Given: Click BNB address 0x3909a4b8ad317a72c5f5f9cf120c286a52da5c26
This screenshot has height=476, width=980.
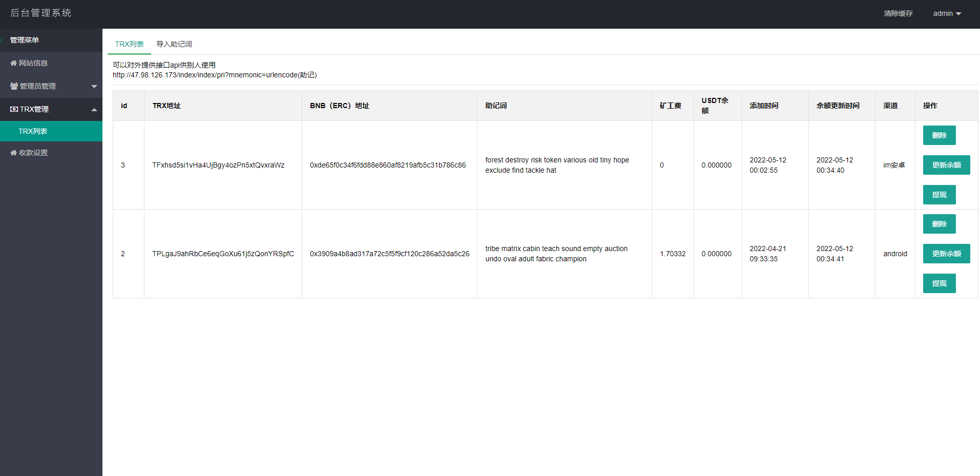Looking at the screenshot, I should click(389, 254).
